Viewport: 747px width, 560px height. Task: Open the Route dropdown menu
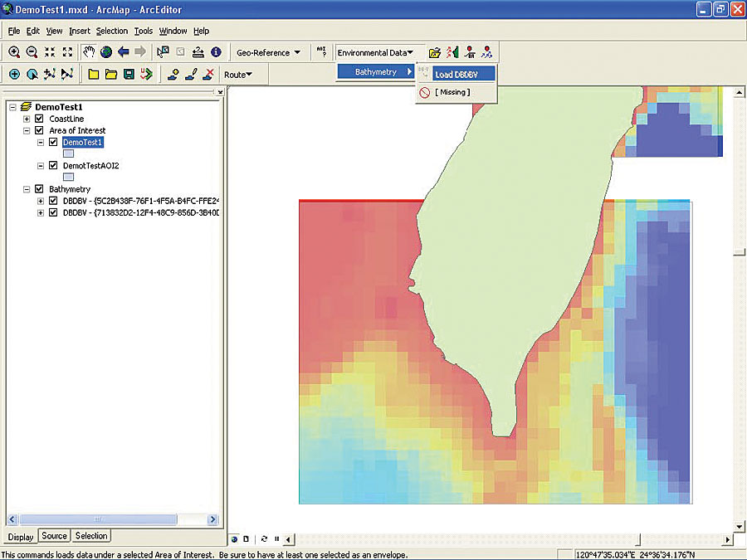(x=238, y=75)
